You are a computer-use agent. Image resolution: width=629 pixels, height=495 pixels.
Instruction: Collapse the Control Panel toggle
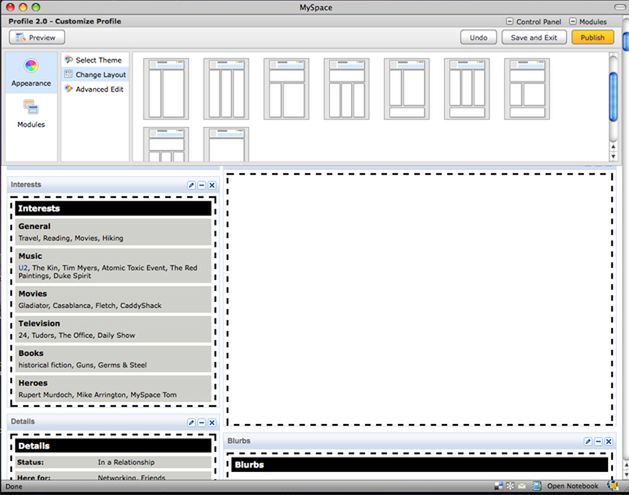[x=509, y=21]
